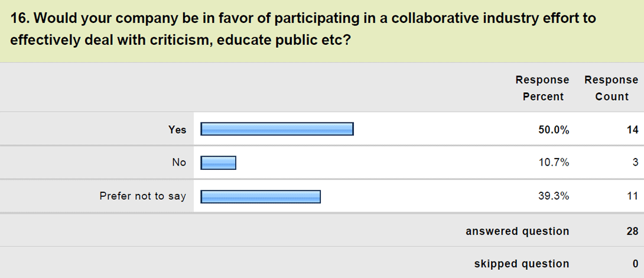Screen dimensions: 644x278
Task: Click the 10.7% response percent value
Action: point(554,163)
